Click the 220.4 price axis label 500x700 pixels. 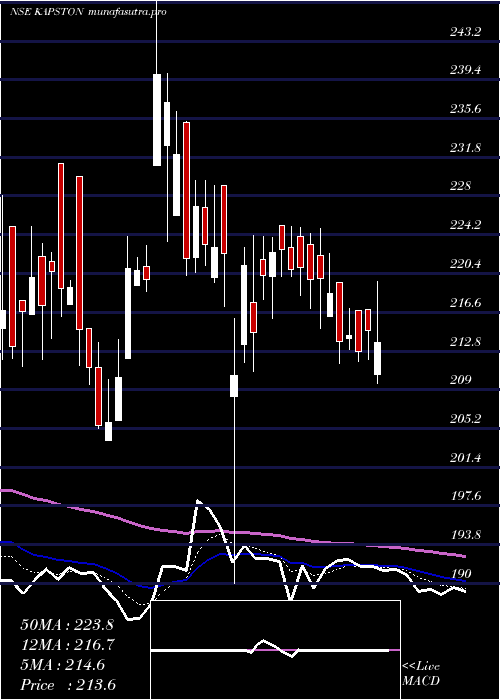click(x=465, y=264)
